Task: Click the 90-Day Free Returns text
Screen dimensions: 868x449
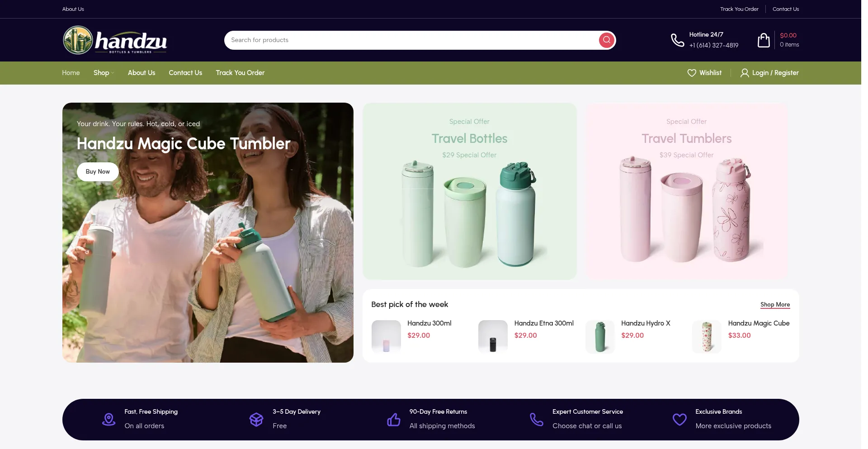Action: pos(438,412)
